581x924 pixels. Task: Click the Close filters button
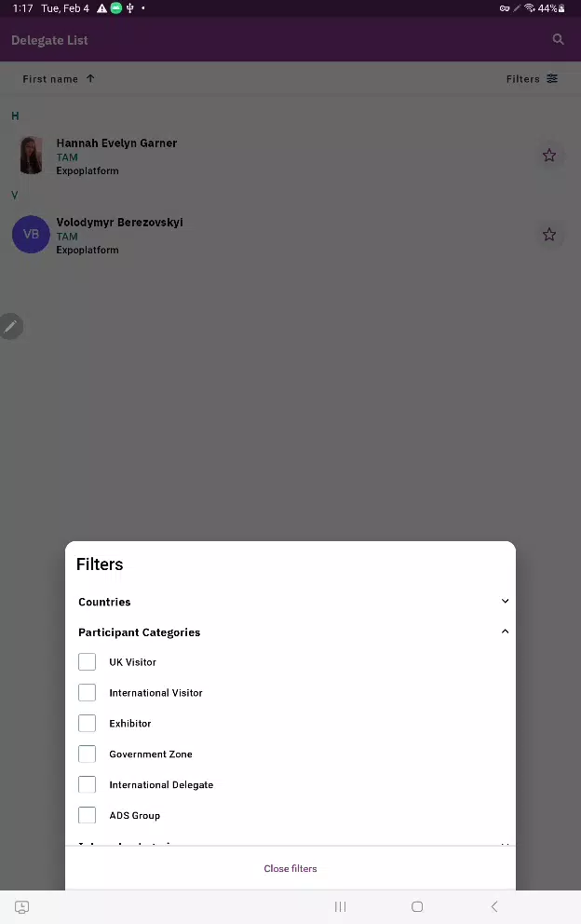pyautogui.click(x=290, y=869)
